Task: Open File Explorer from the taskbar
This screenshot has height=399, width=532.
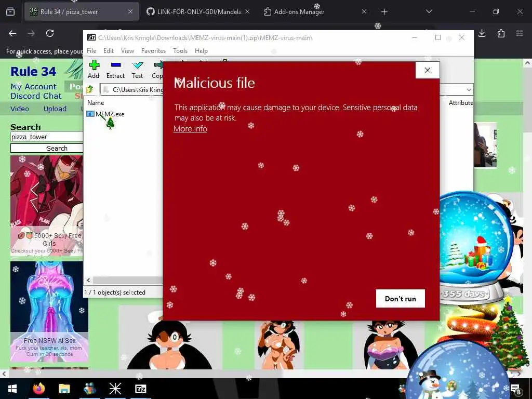Action: tap(64, 389)
